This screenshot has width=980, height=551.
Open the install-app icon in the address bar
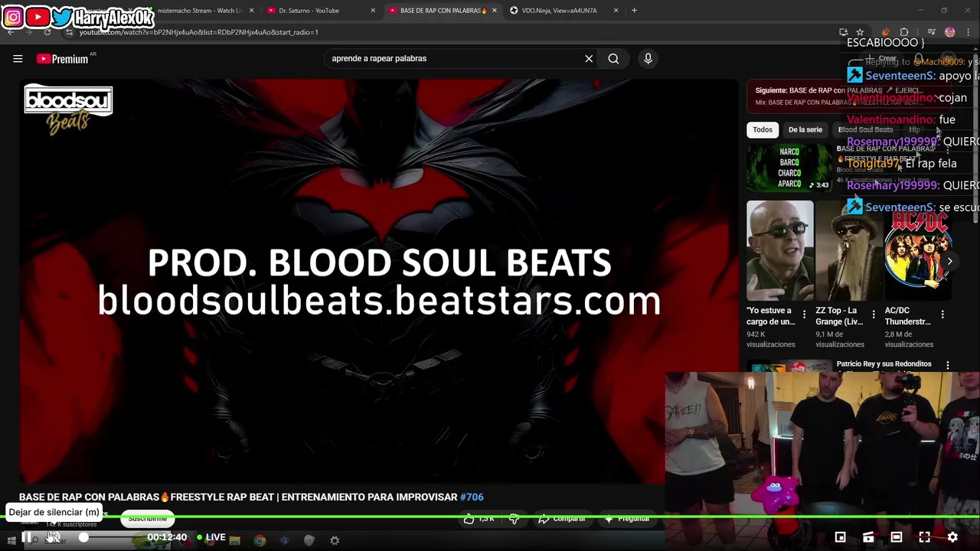pyautogui.click(x=844, y=32)
